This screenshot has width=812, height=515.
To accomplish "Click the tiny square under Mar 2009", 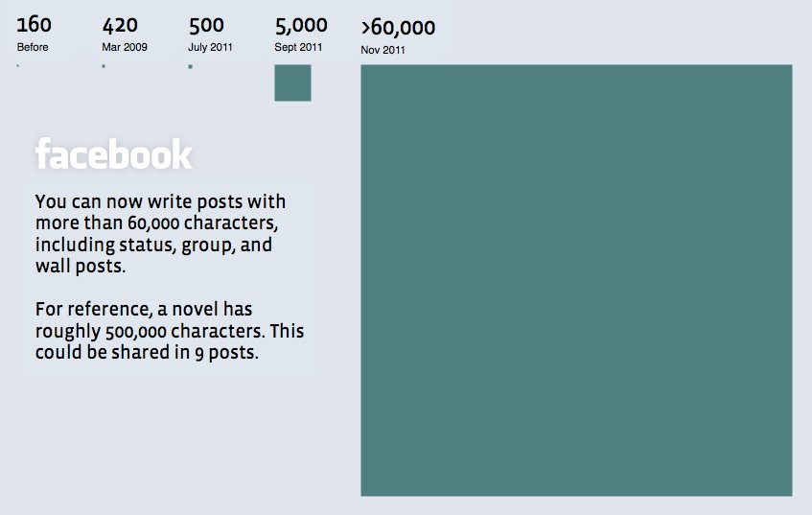I will [104, 66].
